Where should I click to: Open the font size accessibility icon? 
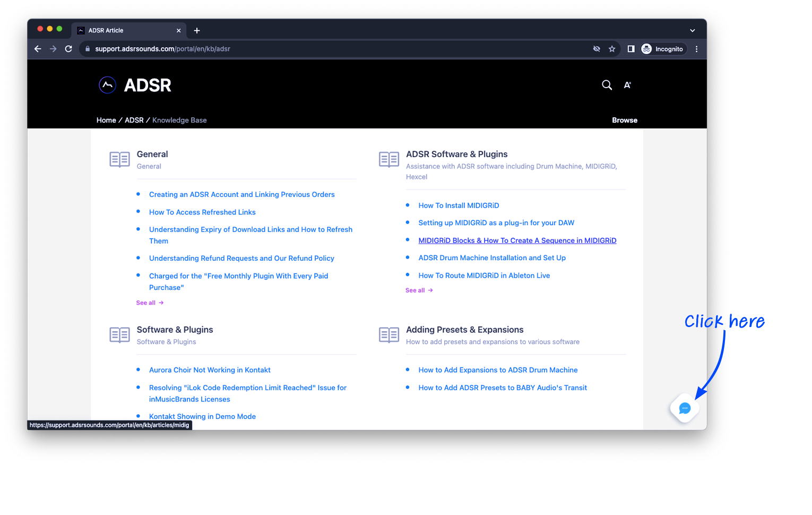(x=627, y=85)
